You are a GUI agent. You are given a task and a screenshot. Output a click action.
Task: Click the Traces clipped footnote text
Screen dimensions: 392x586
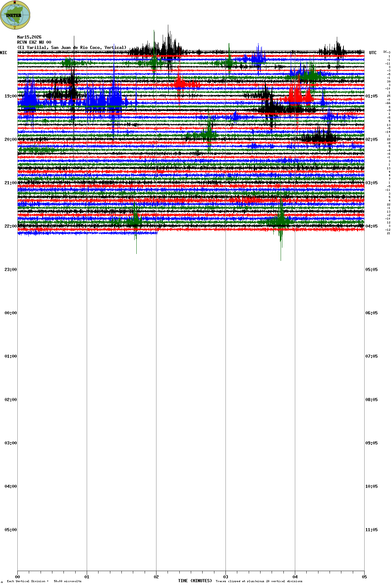coord(259,581)
